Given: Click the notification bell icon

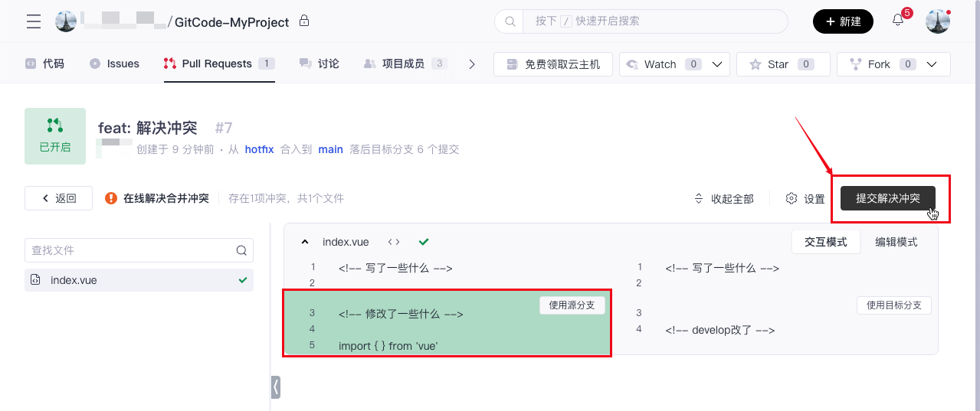Looking at the screenshot, I should tap(898, 21).
